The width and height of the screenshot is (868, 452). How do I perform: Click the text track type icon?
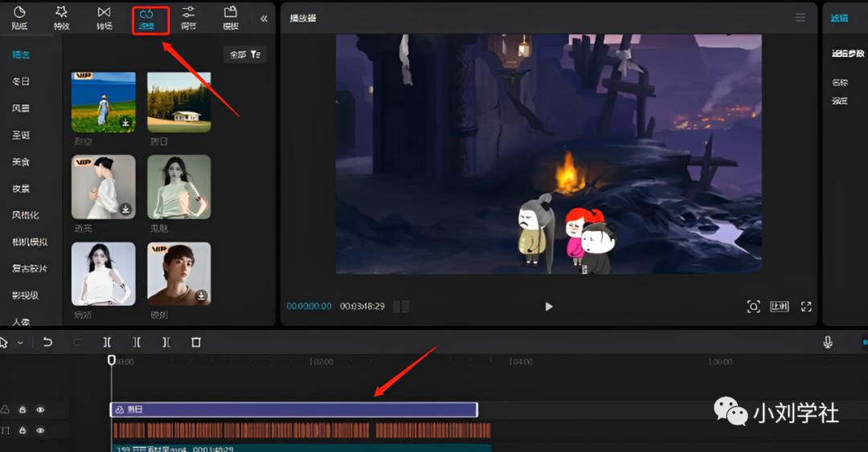pyautogui.click(x=5, y=430)
